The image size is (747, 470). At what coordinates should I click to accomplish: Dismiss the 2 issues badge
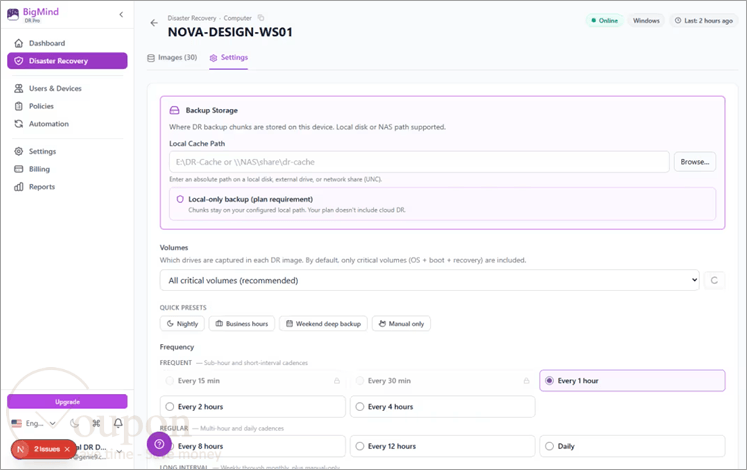(x=67, y=449)
